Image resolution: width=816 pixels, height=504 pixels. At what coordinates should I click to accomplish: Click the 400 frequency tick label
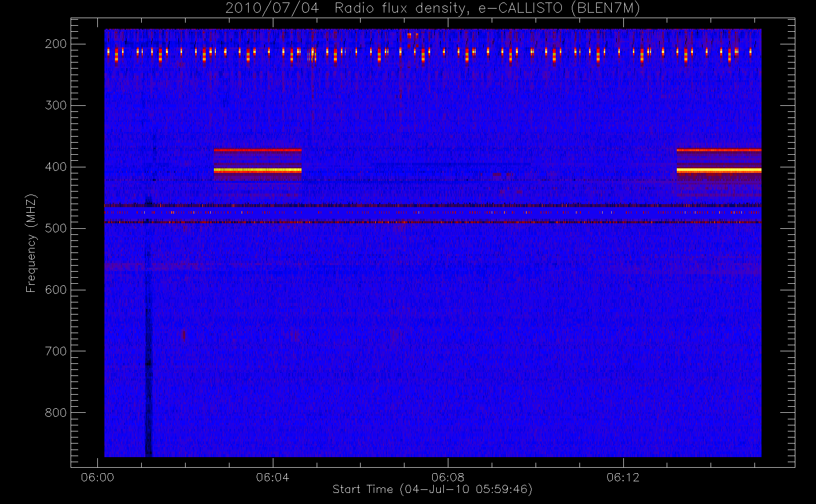[56, 167]
